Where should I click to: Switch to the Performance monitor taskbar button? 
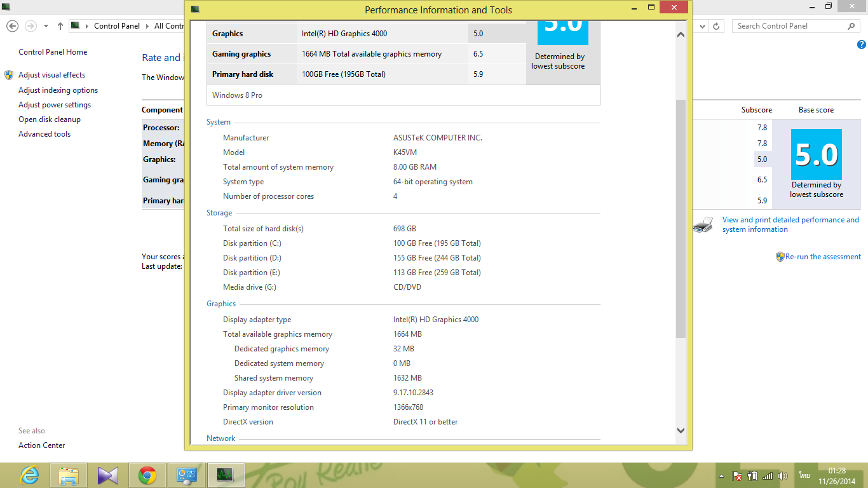coord(226,475)
